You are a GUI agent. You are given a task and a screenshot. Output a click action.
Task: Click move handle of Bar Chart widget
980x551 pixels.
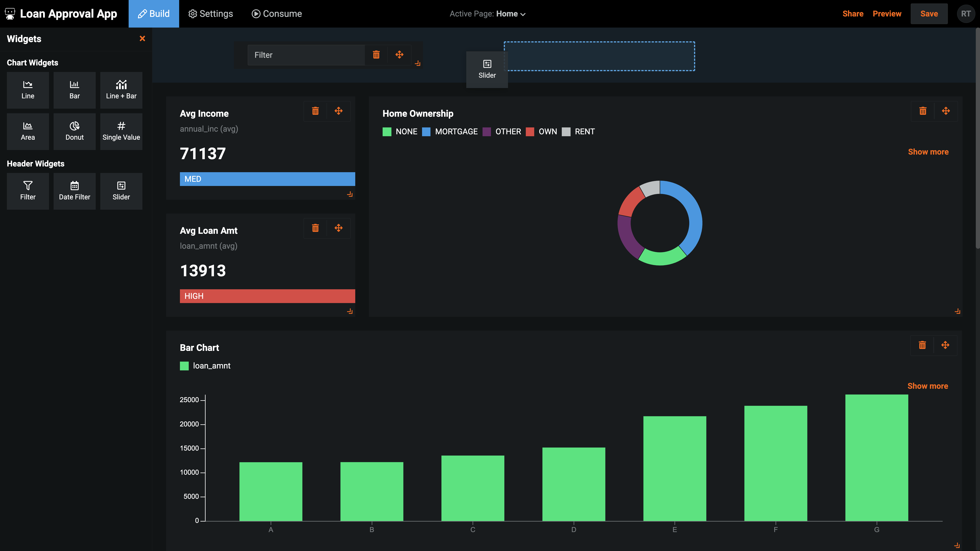(945, 345)
